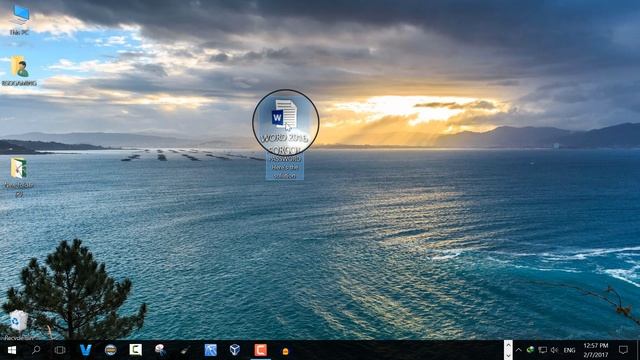Image resolution: width=640 pixels, height=360 pixels.
Task: Open the clock showing 12:57 PM
Action: (596, 350)
